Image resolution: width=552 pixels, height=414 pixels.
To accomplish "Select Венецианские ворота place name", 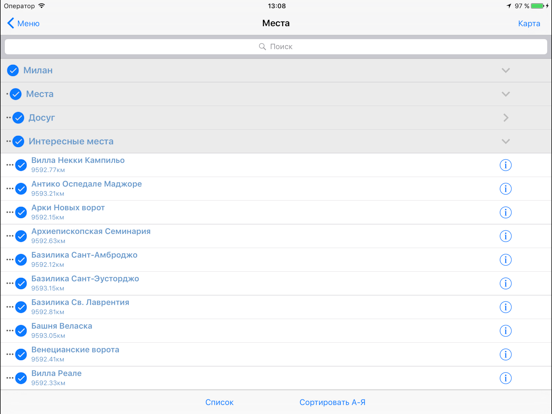I will coord(75,350).
